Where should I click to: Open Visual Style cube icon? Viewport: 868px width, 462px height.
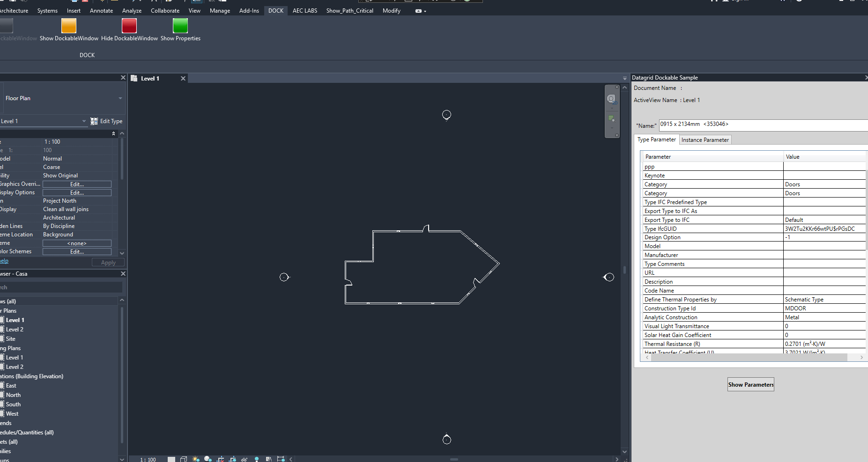click(x=184, y=459)
